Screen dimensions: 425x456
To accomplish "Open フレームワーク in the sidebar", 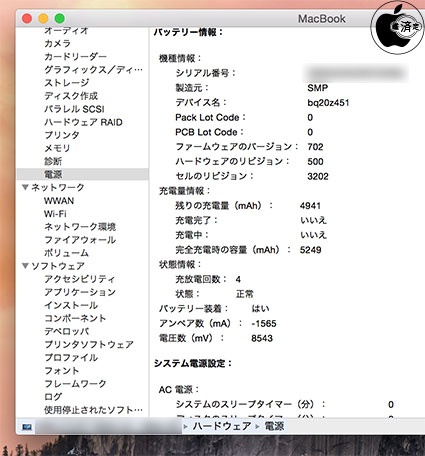I will point(75,384).
